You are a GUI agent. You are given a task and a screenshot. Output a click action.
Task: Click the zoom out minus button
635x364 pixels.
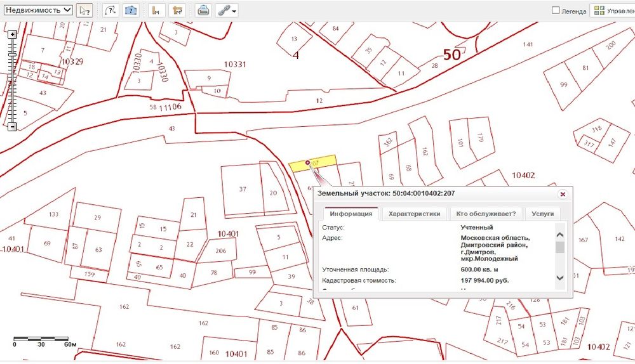(x=12, y=127)
